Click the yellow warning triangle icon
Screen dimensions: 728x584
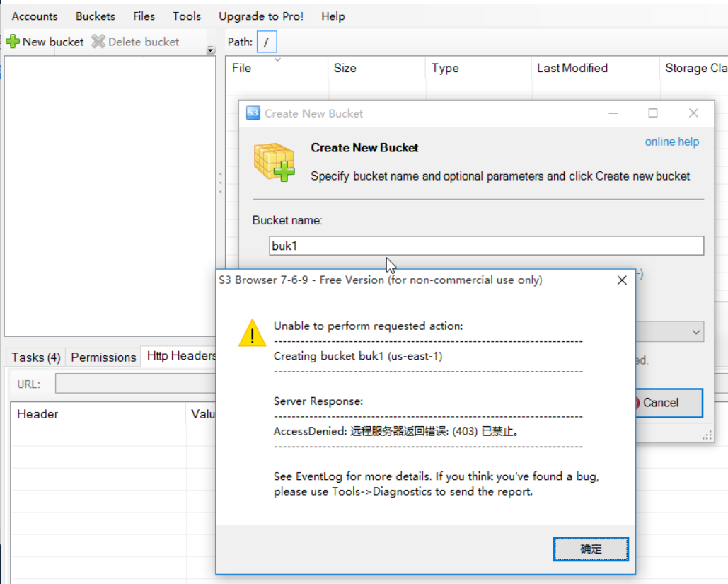[x=252, y=333]
